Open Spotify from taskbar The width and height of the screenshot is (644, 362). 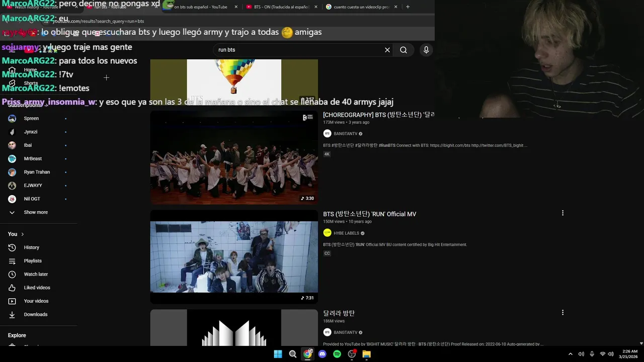[337, 354]
